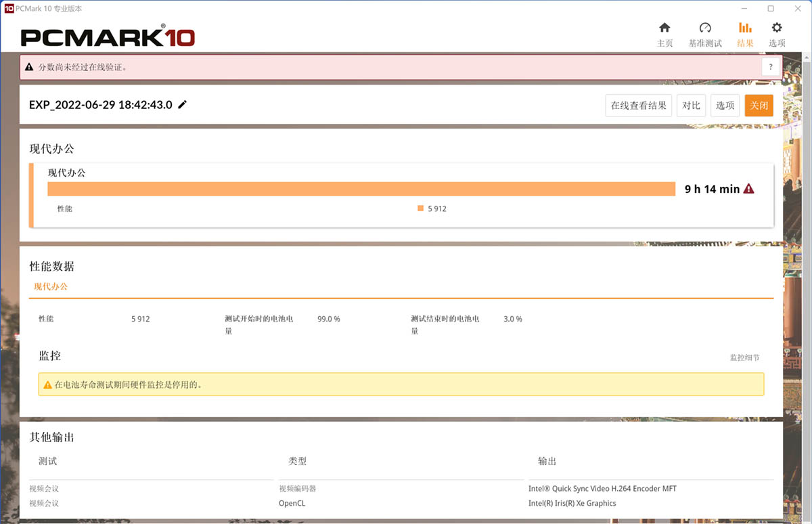812x524 pixels.
Task: Click the pencil icon to rename the result
Action: click(x=181, y=105)
